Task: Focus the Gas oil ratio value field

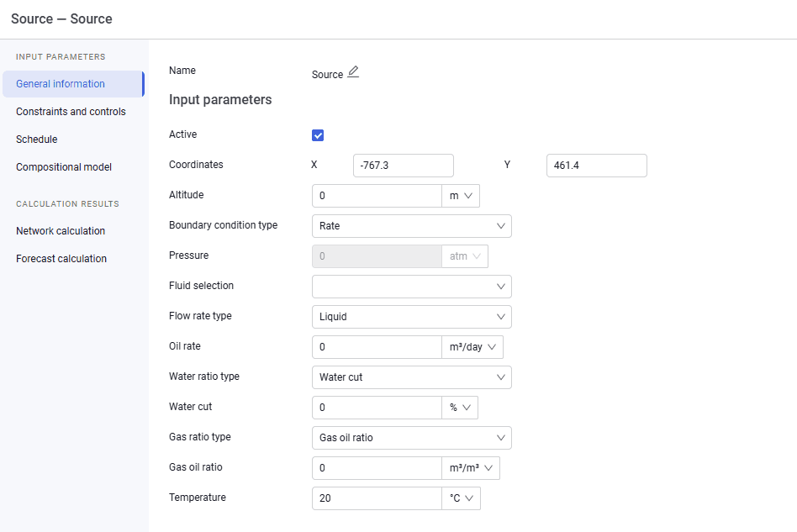Action: coord(377,468)
